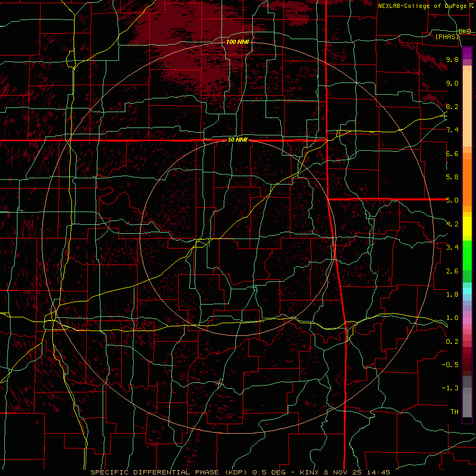Image resolution: width=476 pixels, height=476 pixels.
Task: Click the "DKD" label above the legend
Action: (465, 31)
